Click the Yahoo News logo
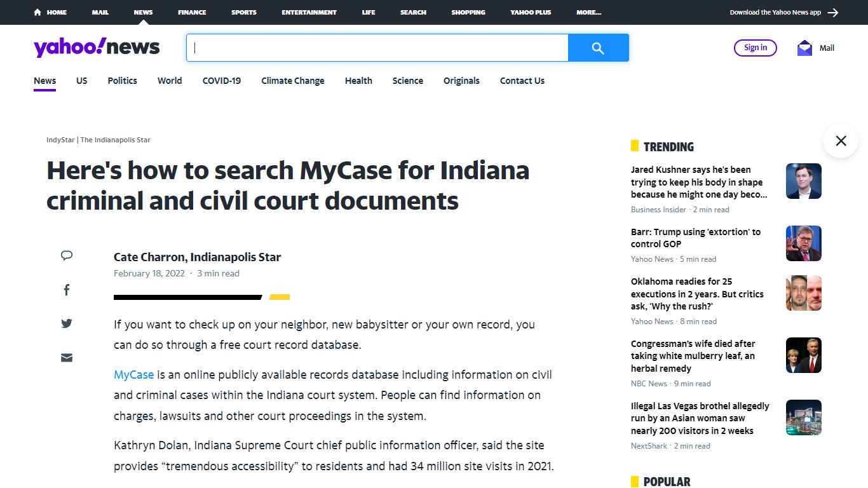This screenshot has width=868, height=488. tap(97, 48)
